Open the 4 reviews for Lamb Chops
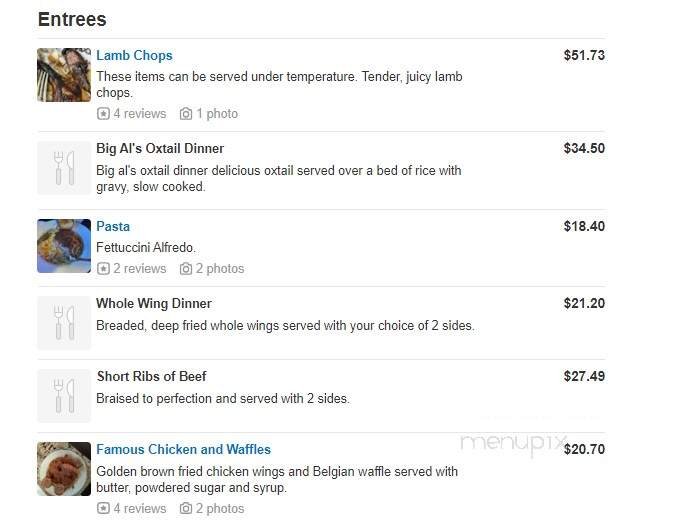Image resolution: width=693 pixels, height=525 pixels. pyautogui.click(x=139, y=114)
